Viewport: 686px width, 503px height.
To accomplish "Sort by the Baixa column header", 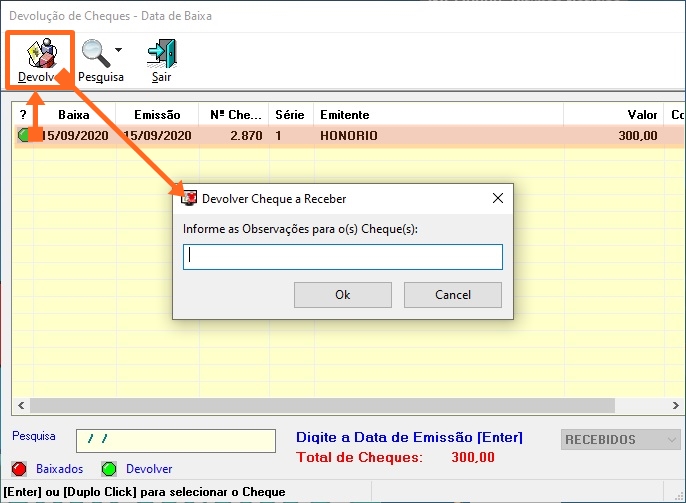I will click(74, 115).
